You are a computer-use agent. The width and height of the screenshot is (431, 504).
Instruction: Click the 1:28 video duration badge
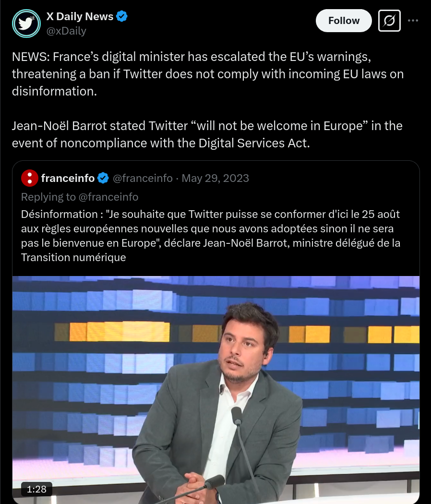(x=36, y=489)
